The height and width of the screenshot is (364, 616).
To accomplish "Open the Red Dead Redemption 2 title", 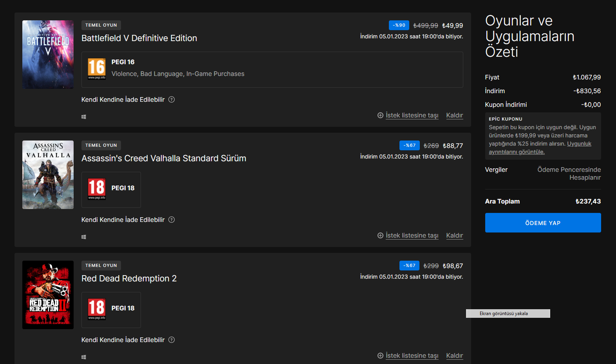I will [129, 278].
